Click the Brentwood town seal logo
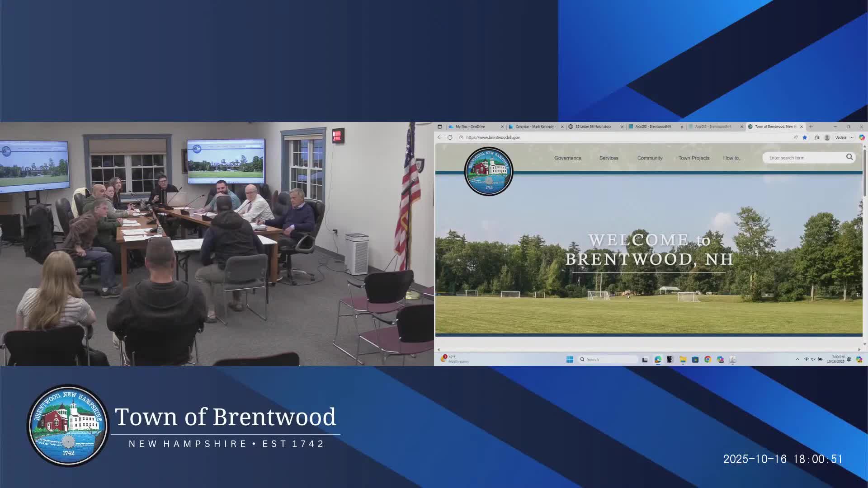868x488 pixels. 489,171
